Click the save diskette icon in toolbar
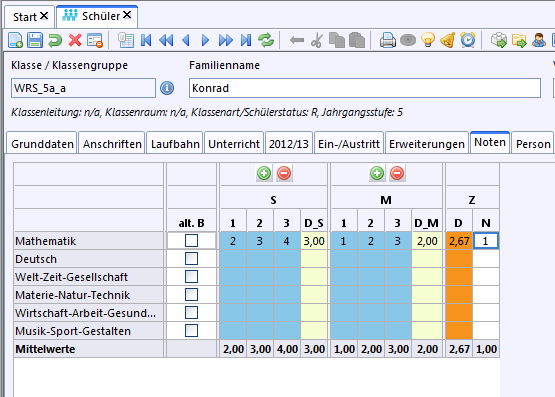This screenshot has width=555, height=397. click(35, 40)
